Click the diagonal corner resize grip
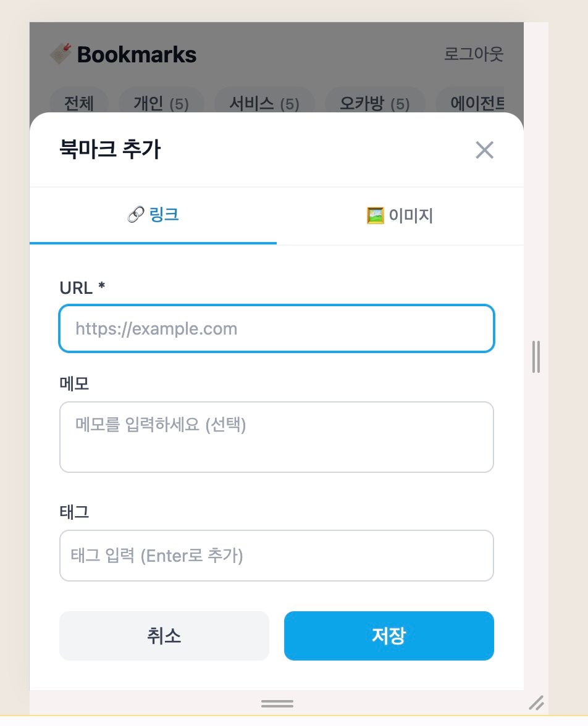This screenshot has height=726, width=588. [x=537, y=703]
